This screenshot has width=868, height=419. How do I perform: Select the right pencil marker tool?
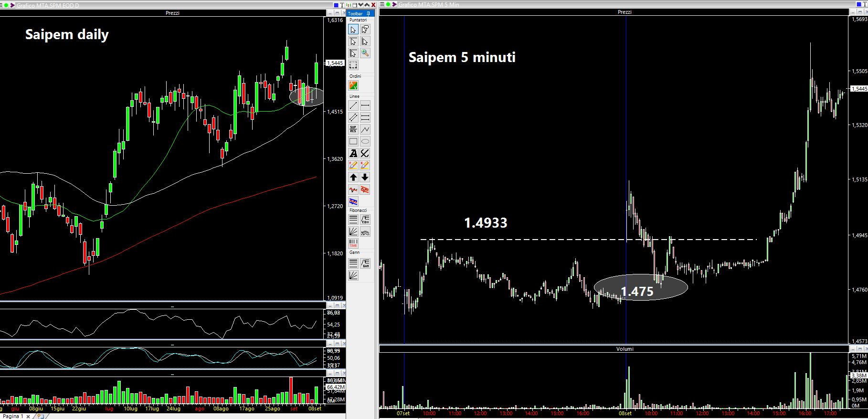(x=365, y=165)
